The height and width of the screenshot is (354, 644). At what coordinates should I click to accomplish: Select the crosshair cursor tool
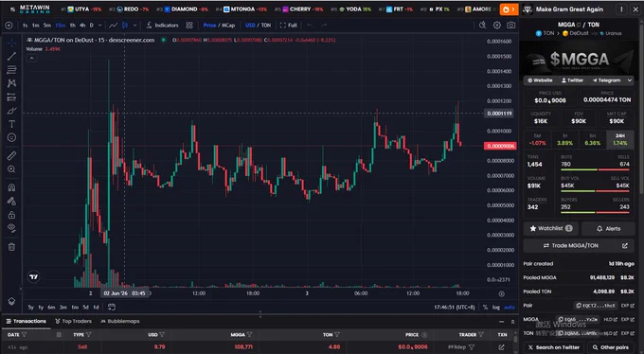pyautogui.click(x=11, y=43)
